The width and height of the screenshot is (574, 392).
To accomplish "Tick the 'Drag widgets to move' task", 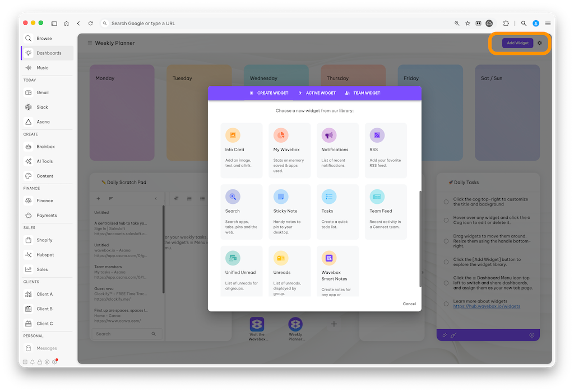I will coord(446,241).
